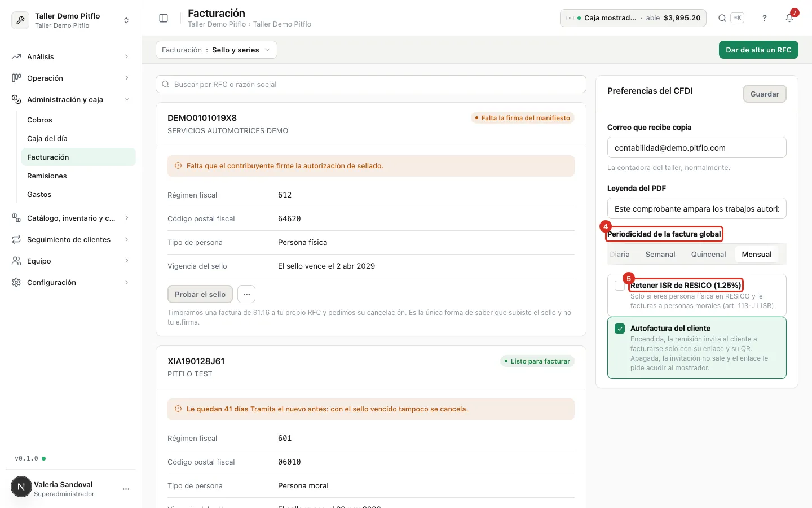Open Remisiones in sidebar
Viewport: 812px width, 508px height.
78,176
